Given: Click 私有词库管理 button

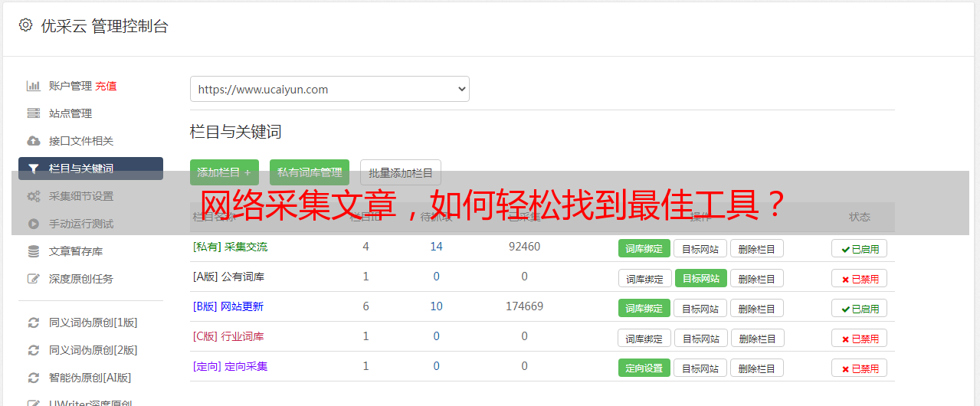Looking at the screenshot, I should pos(310,172).
